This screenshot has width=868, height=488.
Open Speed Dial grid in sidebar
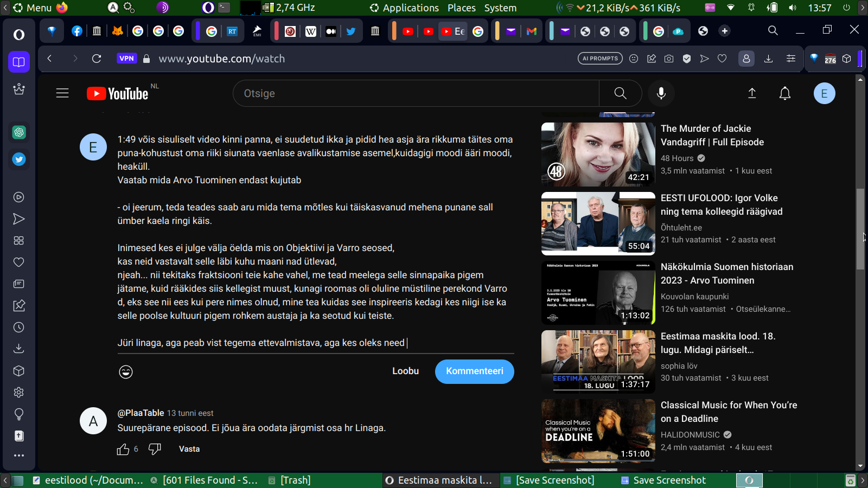19,241
